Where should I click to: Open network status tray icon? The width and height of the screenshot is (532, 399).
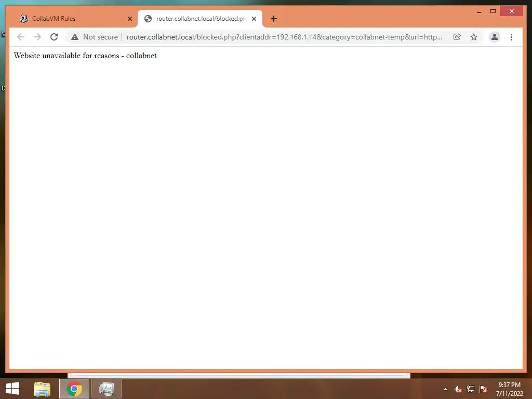(x=471, y=389)
